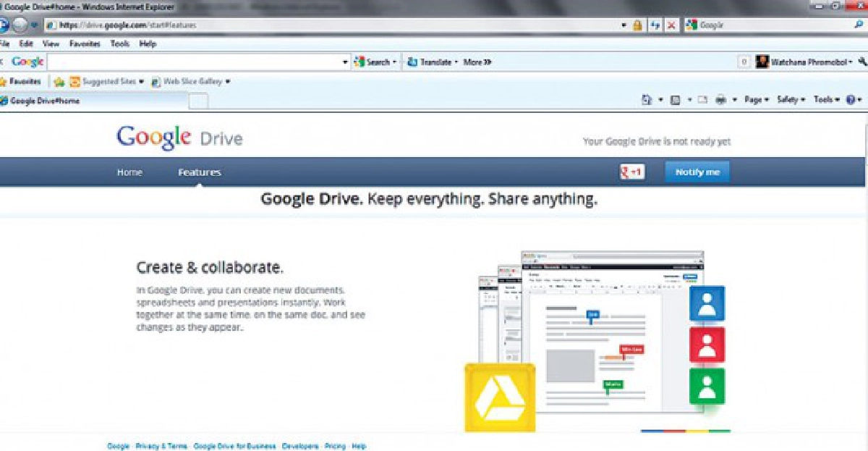
Task: Click the Print icon in command bar
Action: tap(721, 100)
